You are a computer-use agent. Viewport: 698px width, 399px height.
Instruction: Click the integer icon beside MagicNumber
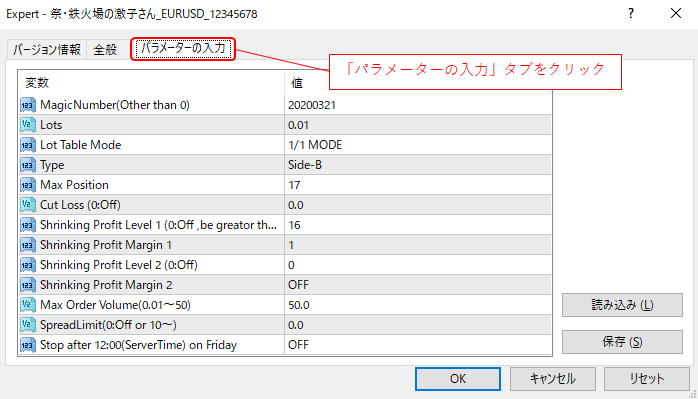pos(28,105)
